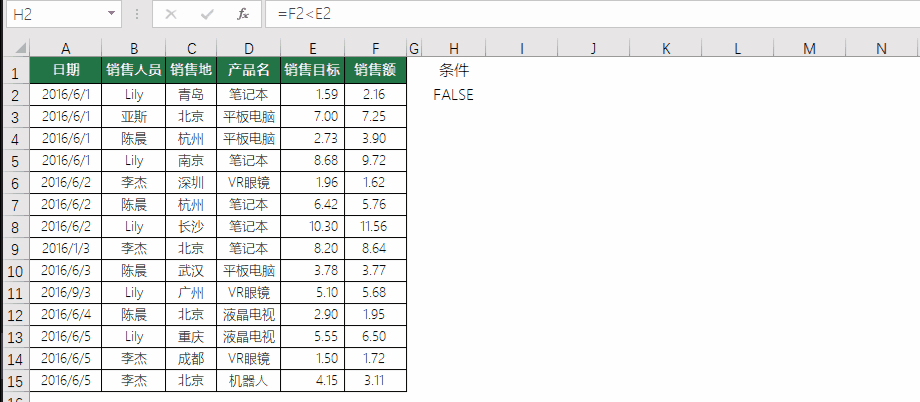Viewport: 920px width, 402px height.
Task: Click the sales amount cell 9.72
Action: [x=376, y=161]
